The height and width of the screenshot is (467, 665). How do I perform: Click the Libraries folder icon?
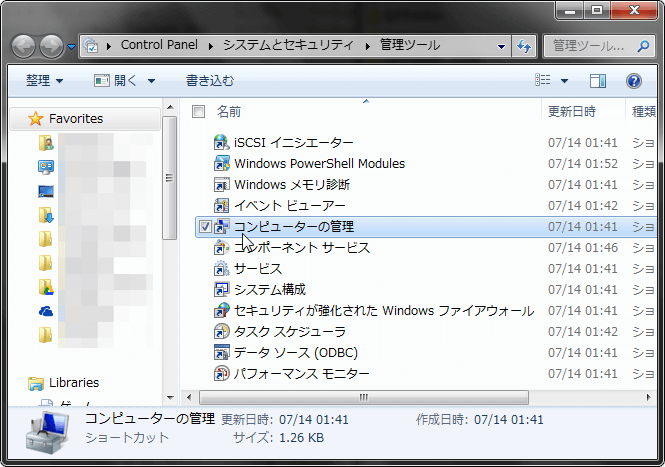coord(36,383)
